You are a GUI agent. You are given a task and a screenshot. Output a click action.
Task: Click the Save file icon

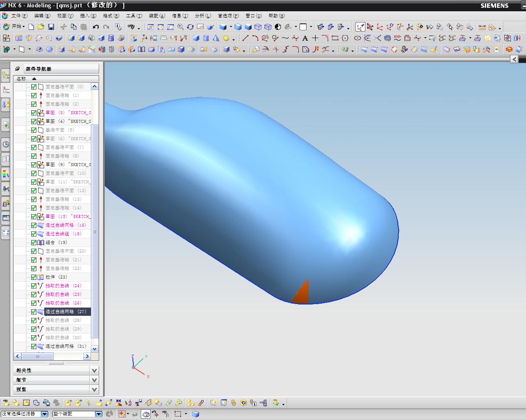[51, 27]
